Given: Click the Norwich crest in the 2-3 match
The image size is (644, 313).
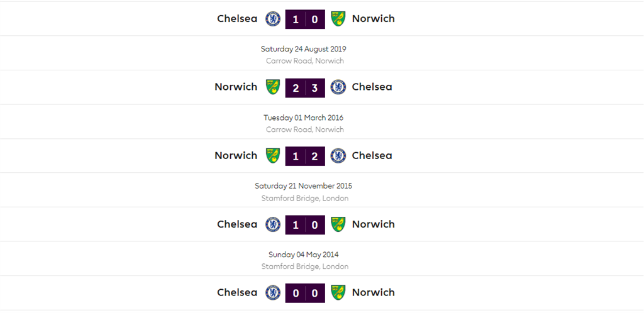Looking at the screenshot, I should [x=273, y=87].
